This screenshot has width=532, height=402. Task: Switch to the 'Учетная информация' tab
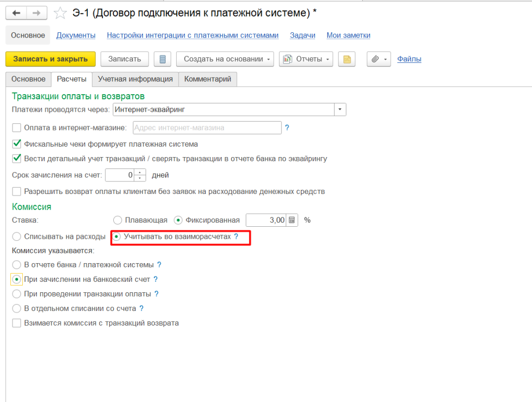(135, 79)
